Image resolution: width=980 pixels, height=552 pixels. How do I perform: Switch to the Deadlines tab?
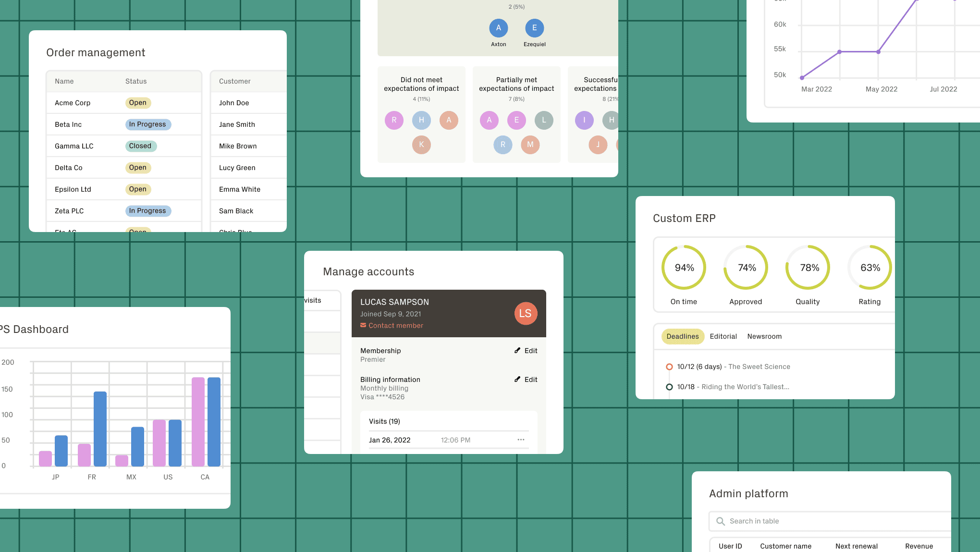click(x=682, y=336)
